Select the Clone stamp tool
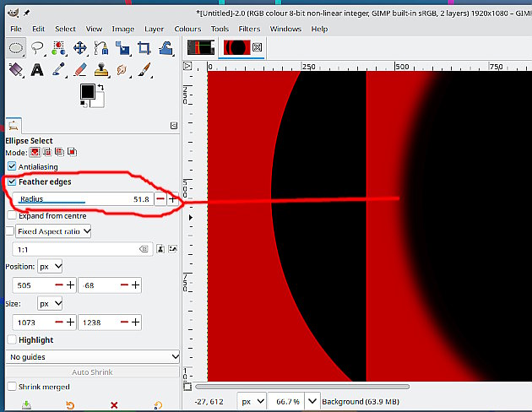The image size is (532, 412). 101,70
